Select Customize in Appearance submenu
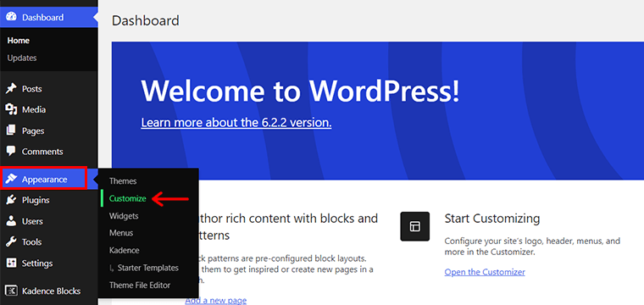 click(128, 198)
